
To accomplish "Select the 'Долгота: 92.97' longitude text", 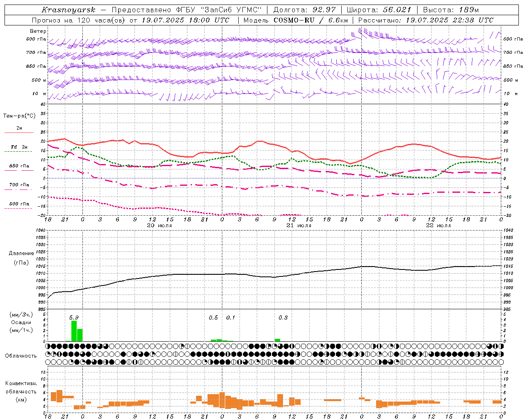I will click(x=304, y=10).
